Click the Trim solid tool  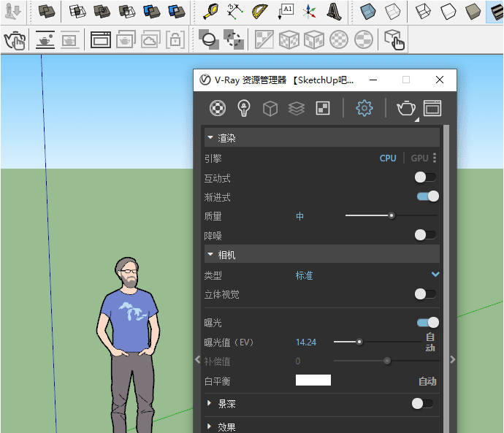pyautogui.click(x=152, y=12)
